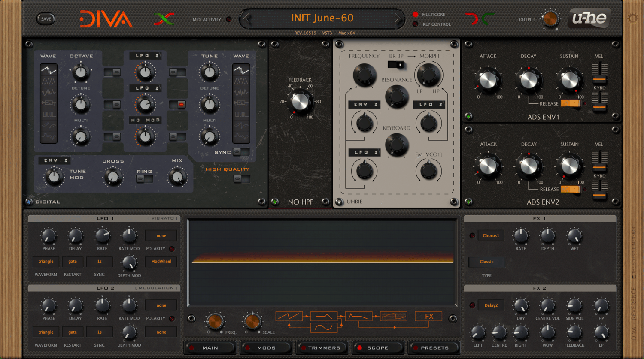The height and width of the screenshot is (359, 644).
Task: Open the Chorus1 effect type dropdown
Action: pos(491,235)
